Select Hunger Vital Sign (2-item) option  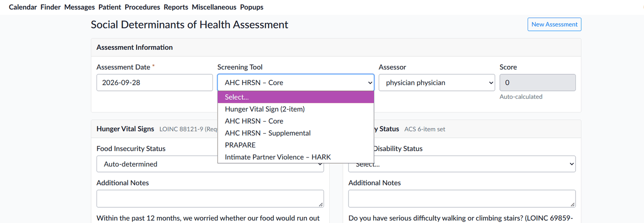pyautogui.click(x=296, y=109)
